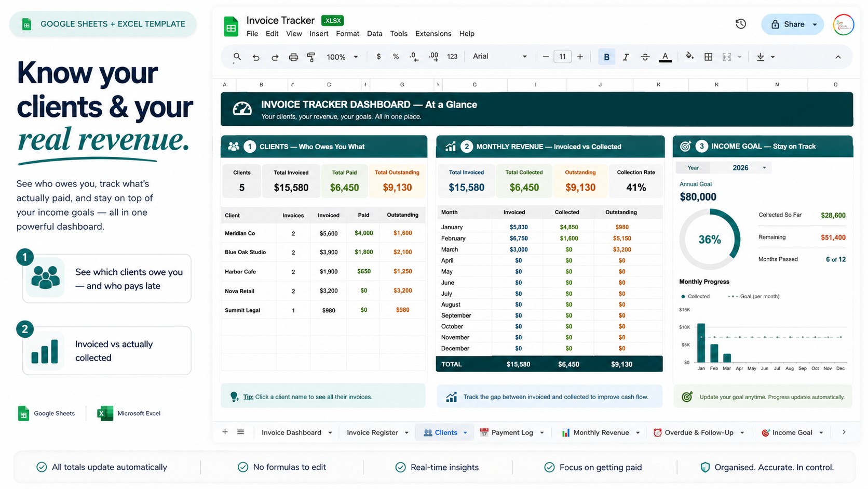868x489 pixels.
Task: Open the Share dropdown arrow
Action: (815, 24)
